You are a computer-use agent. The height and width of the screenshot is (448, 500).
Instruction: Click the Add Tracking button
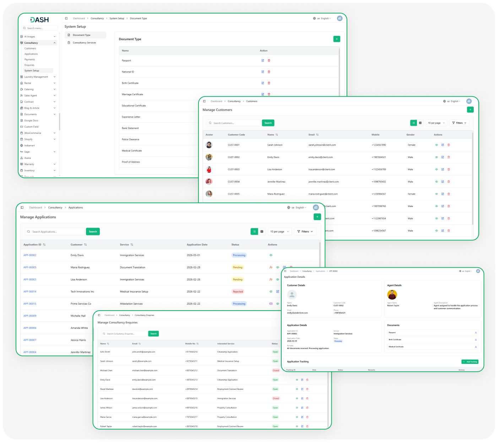(x=470, y=362)
